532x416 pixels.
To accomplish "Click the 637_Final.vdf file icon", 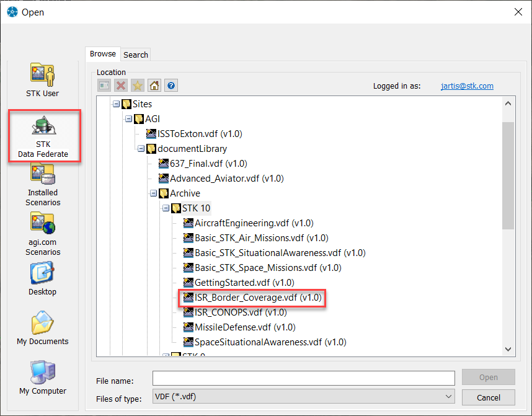I will pyautogui.click(x=164, y=164).
